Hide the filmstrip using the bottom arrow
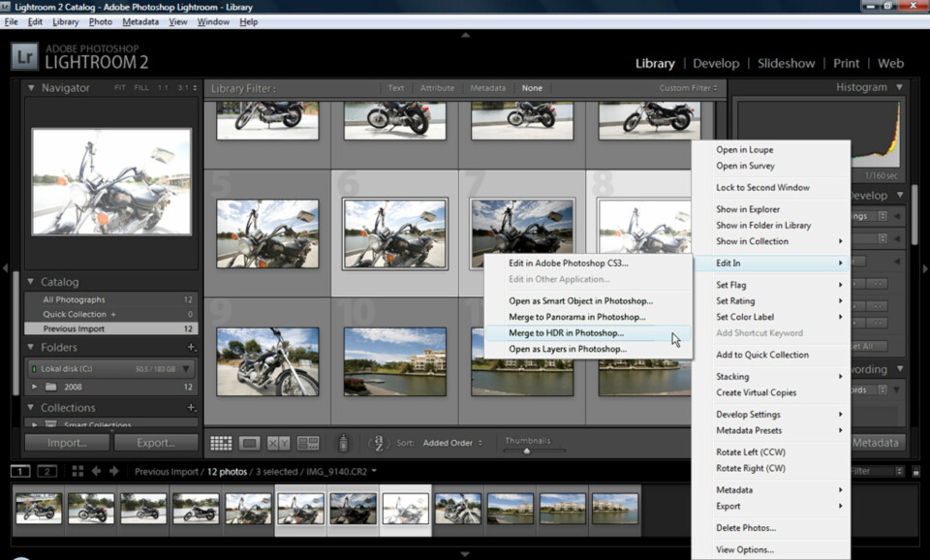 pyautogui.click(x=466, y=554)
